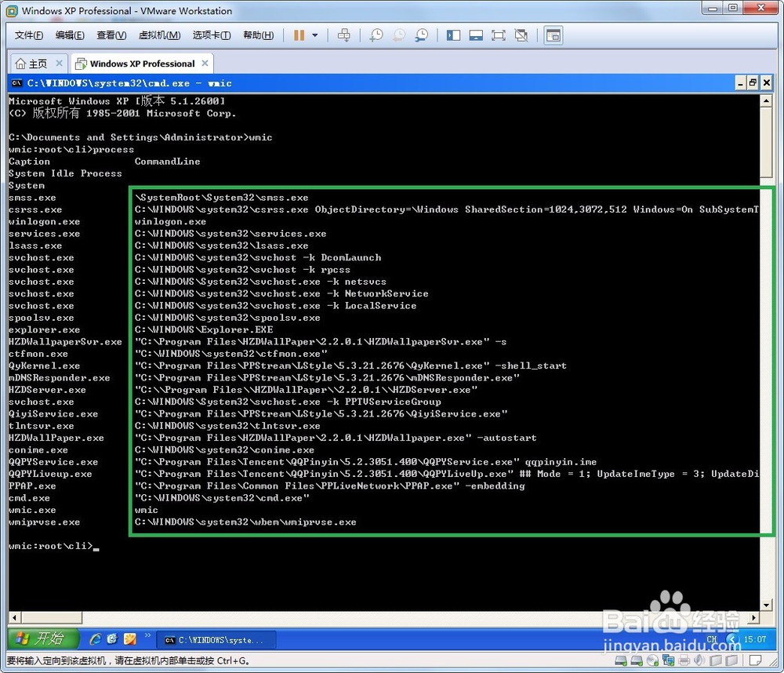
Task: Enter full screen mode icon
Action: tap(499, 35)
